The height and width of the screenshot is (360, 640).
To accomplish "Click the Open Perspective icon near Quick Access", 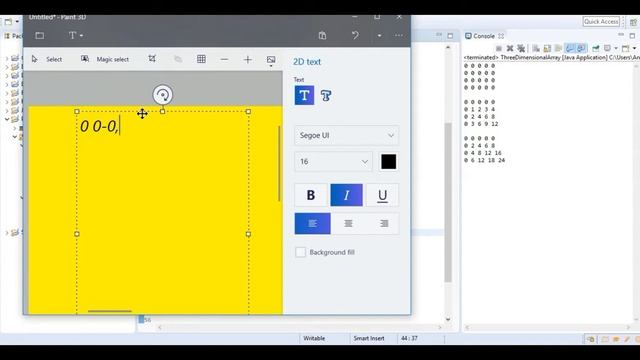I will pos(633,22).
